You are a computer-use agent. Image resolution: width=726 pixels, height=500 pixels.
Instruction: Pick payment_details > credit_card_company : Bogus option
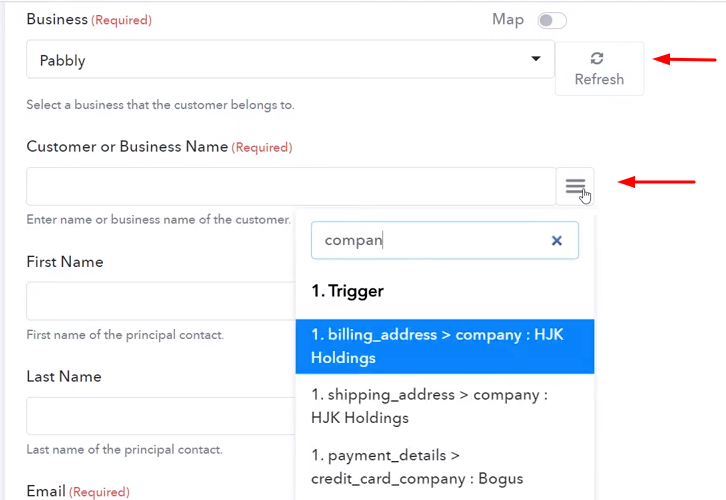click(444, 467)
